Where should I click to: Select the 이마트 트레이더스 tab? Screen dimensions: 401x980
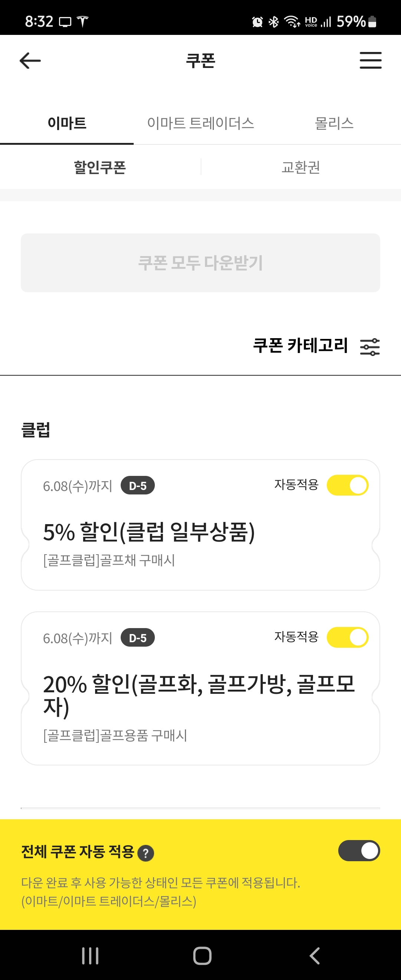(200, 123)
